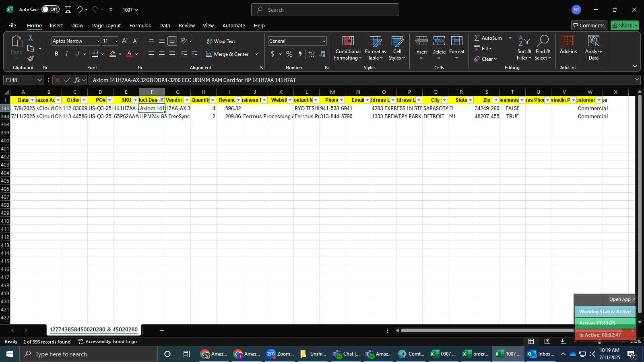
Task: Open the Font name dropdown
Action: [x=98, y=41]
